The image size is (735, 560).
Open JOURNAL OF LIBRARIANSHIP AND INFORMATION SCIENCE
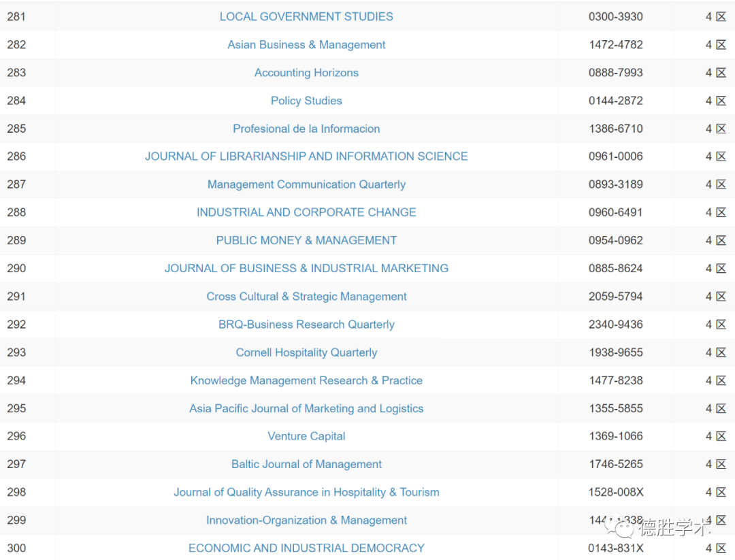coord(306,156)
